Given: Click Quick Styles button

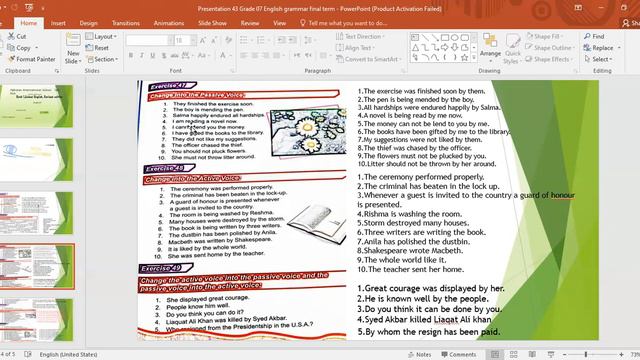Looking at the screenshot, I should pos(512,48).
